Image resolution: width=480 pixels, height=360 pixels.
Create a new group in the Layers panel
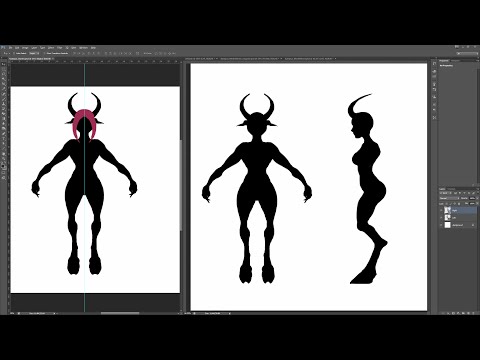(463, 313)
